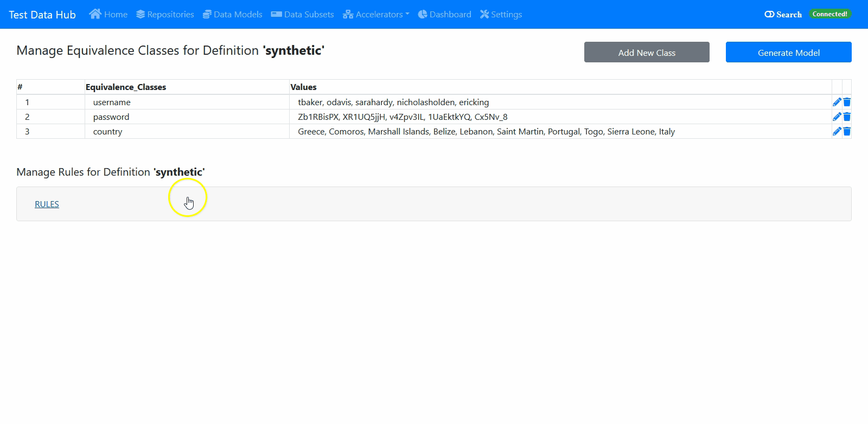The height and width of the screenshot is (424, 868).
Task: Open the RULES link
Action: tap(47, 204)
